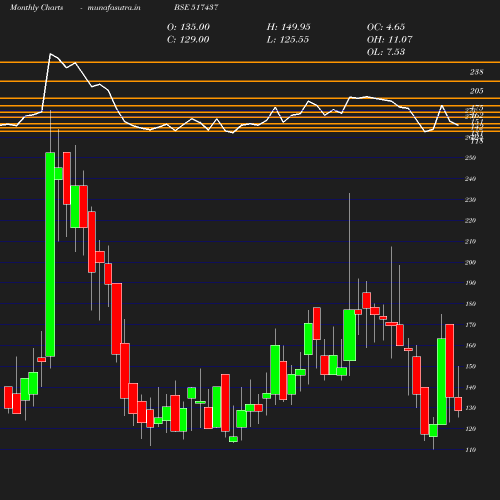Click the close value 'C: 129.00'
Image resolution: width=500 pixels, height=500 pixels.
[x=188, y=40]
